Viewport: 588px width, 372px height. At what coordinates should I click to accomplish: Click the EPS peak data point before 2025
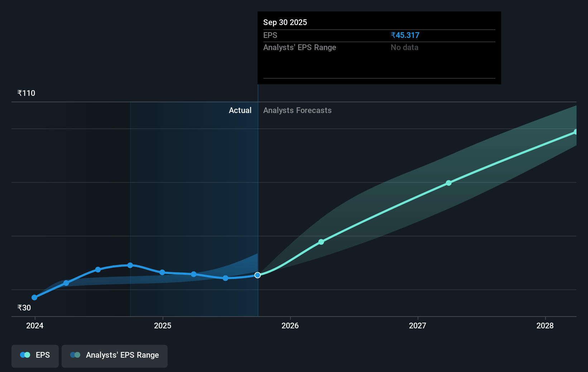pos(130,265)
